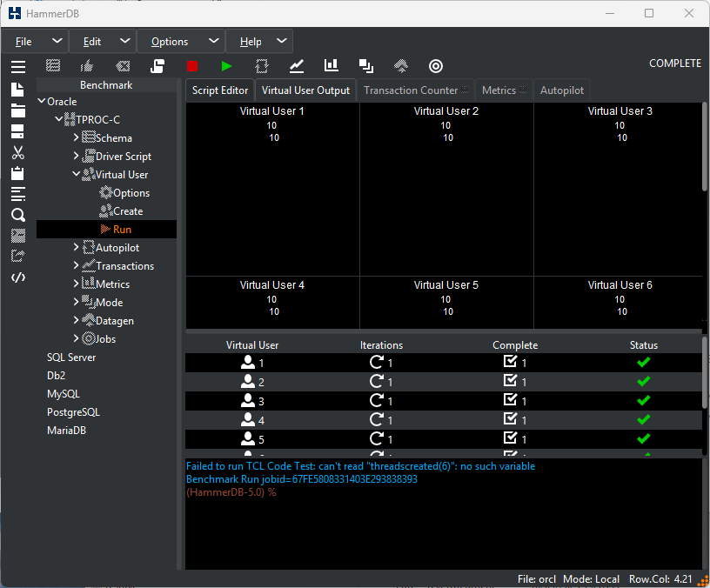The height and width of the screenshot is (588, 710).
Task: Click the virtual user table scrollbar
Action: (705, 373)
